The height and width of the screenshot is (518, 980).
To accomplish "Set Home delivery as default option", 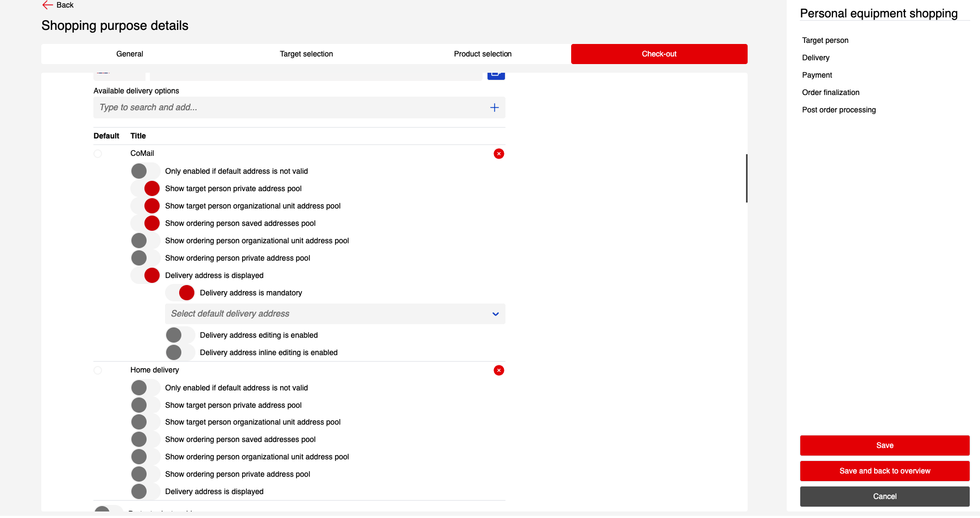I will 98,370.
